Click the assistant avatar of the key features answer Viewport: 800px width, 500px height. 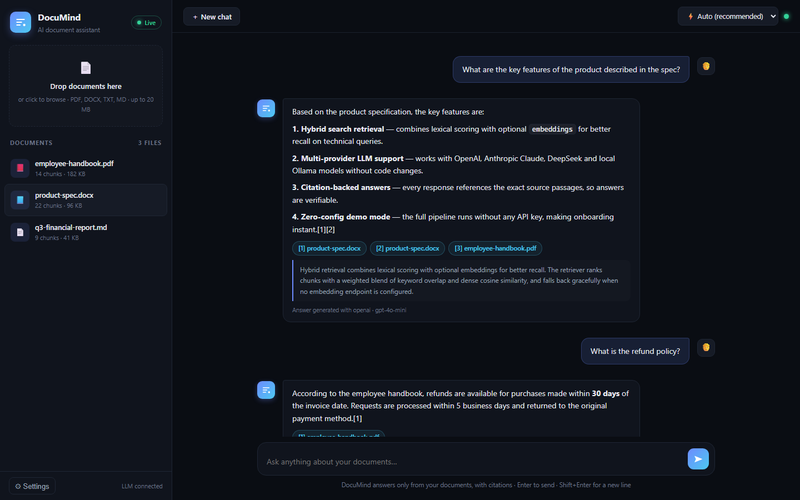[266, 108]
